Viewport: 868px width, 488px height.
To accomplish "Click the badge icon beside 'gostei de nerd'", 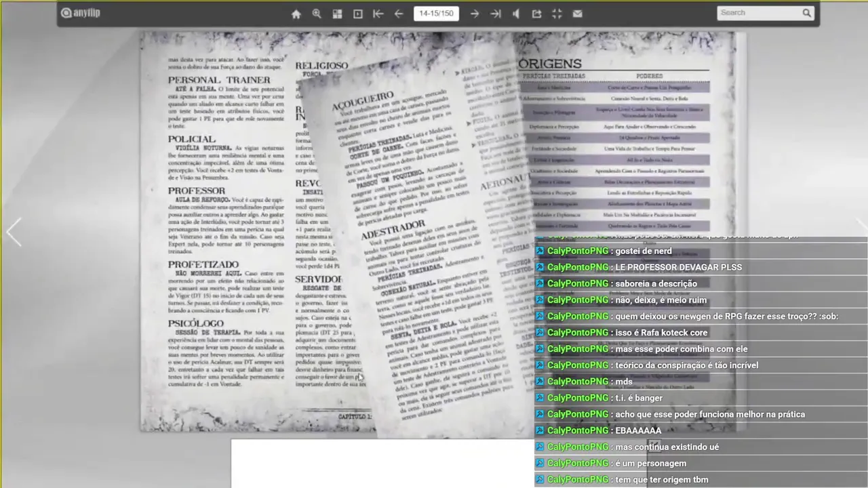I will pos(540,251).
